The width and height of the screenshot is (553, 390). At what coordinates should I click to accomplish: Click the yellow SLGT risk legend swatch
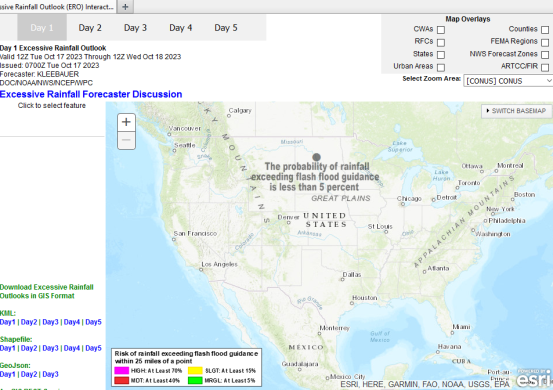[195, 371]
